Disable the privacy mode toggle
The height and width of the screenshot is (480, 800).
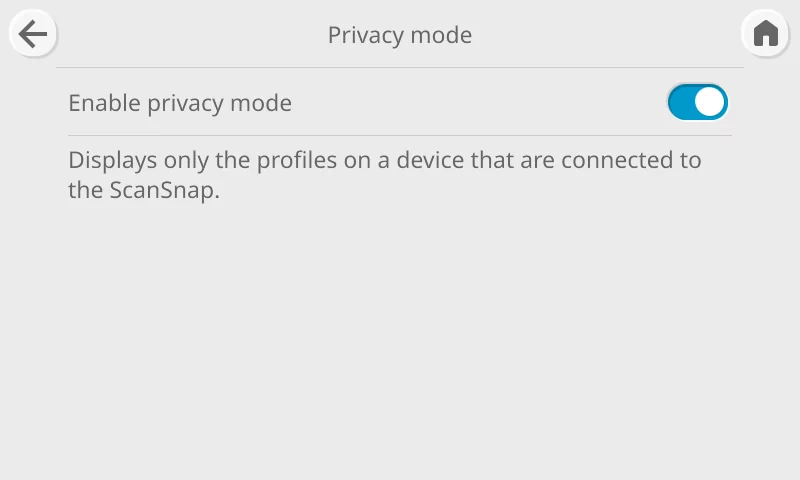(x=697, y=102)
